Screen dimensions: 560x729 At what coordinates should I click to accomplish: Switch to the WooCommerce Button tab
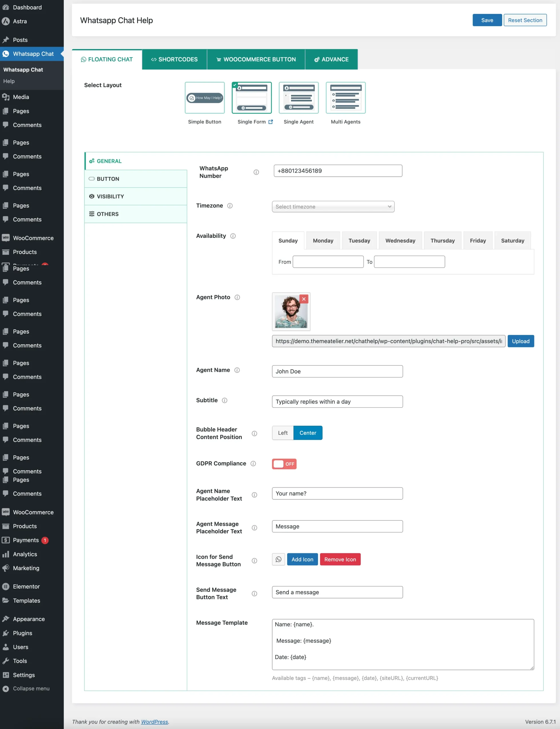pyautogui.click(x=256, y=59)
